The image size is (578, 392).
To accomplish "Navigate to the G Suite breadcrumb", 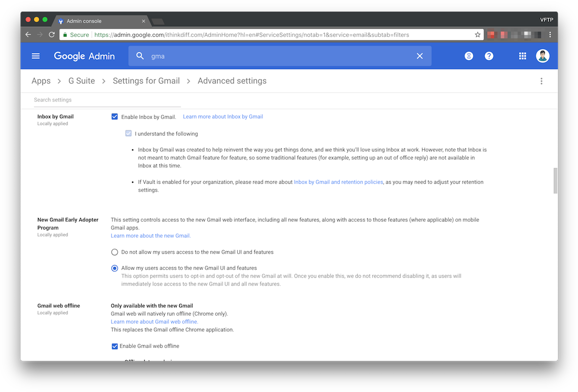I will [81, 81].
